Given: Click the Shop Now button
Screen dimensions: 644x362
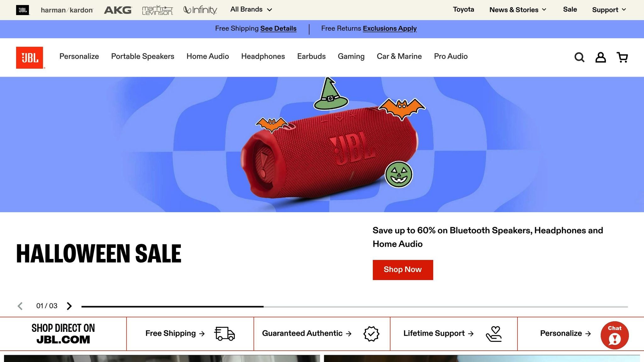Looking at the screenshot, I should [403, 270].
